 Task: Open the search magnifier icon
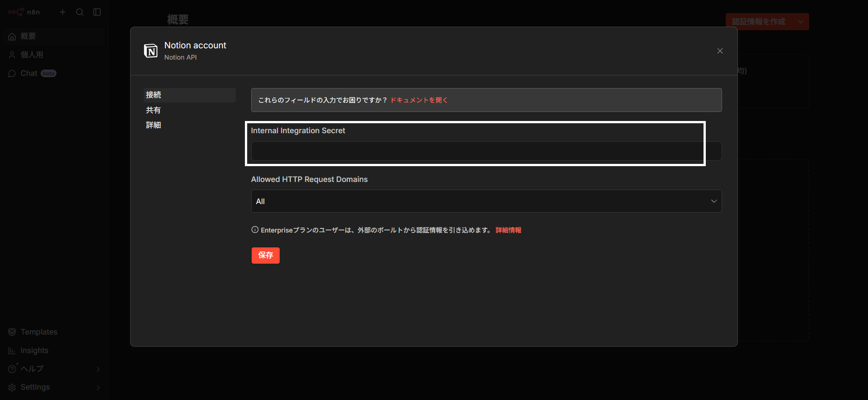80,12
